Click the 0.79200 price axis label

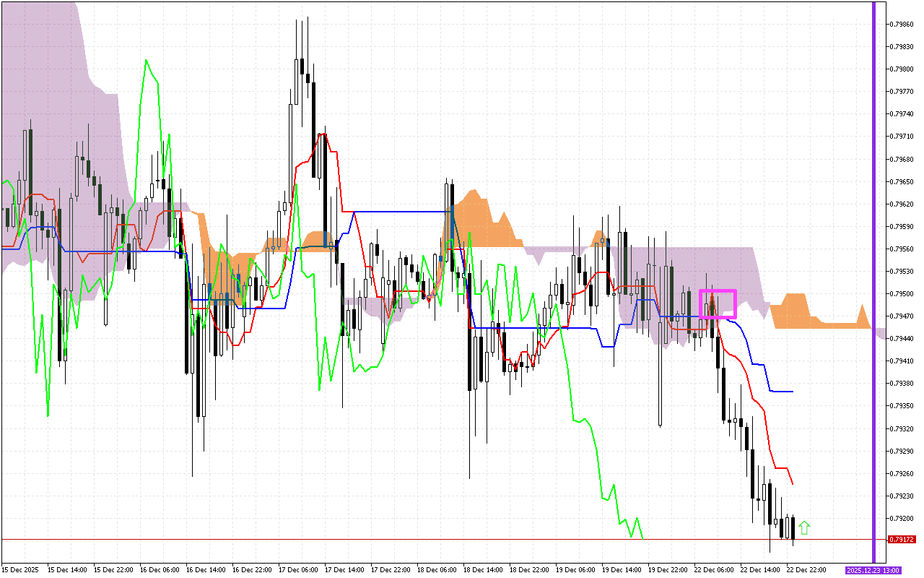click(902, 519)
